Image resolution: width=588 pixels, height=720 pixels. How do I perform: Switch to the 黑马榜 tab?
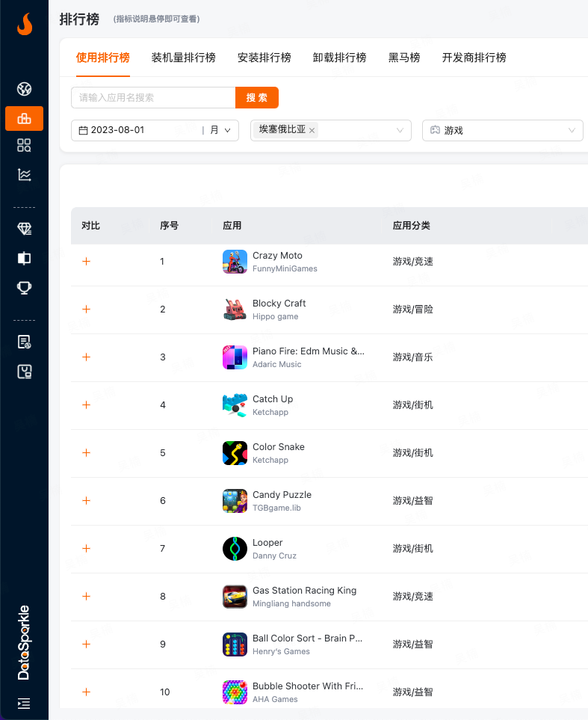click(403, 58)
